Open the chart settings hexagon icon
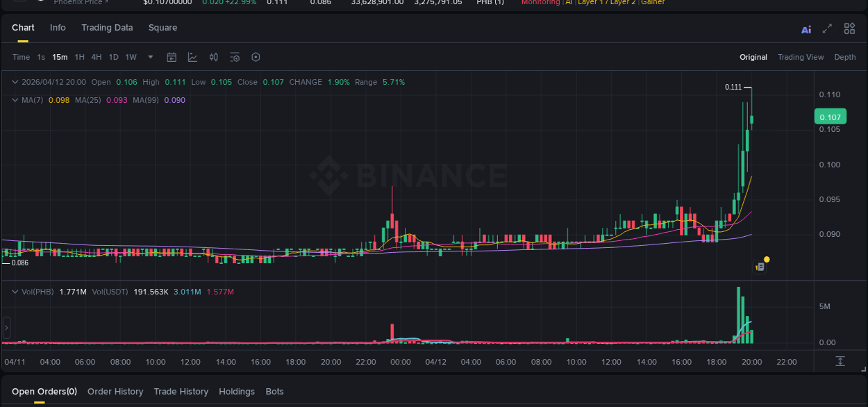The width and height of the screenshot is (868, 407). (256, 57)
